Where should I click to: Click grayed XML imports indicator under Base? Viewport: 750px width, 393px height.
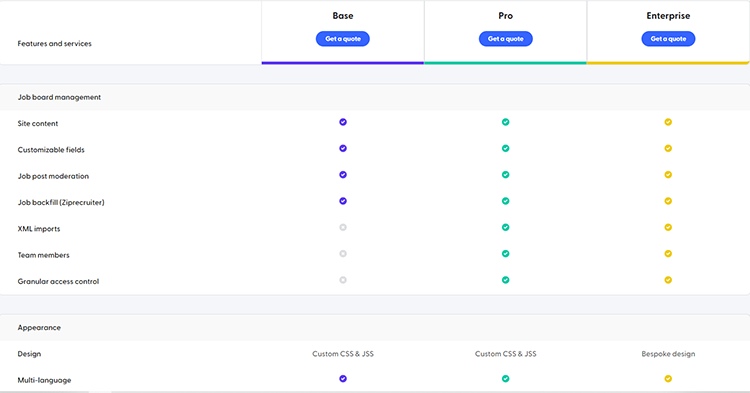(343, 227)
